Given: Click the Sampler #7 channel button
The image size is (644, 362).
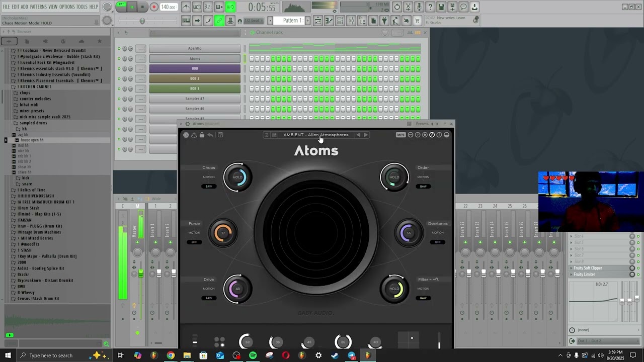Looking at the screenshot, I should point(195,99).
